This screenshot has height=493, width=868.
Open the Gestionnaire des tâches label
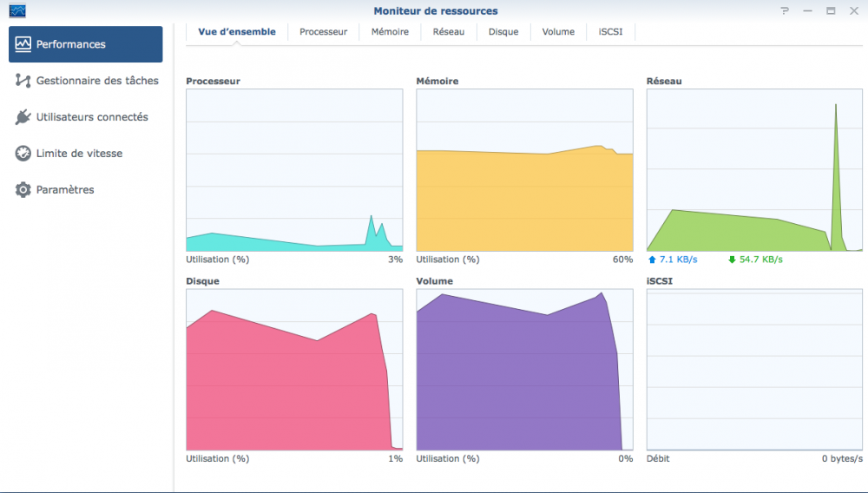[x=97, y=81]
